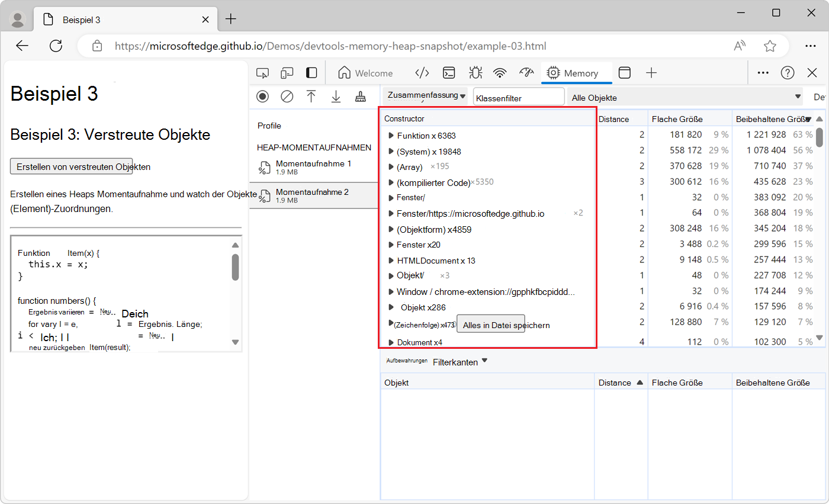Screen dimensions: 829x504
Task: Refresh the browser page
Action: 56,46
